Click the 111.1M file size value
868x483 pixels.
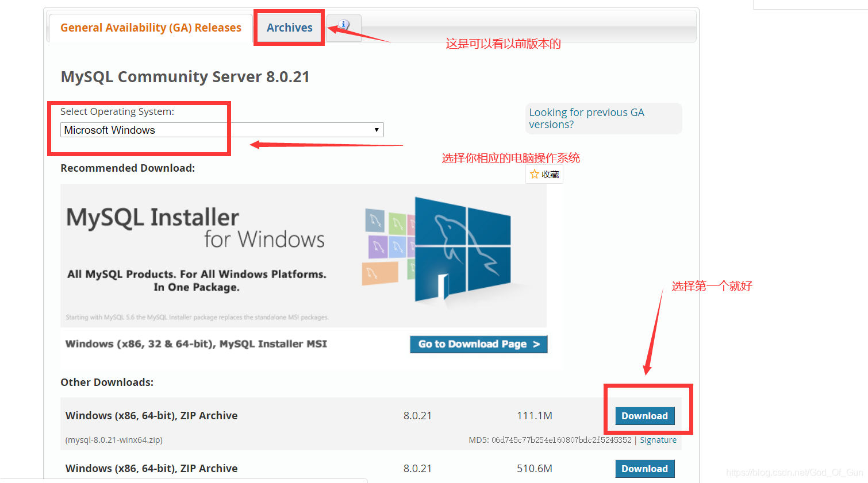[x=534, y=416]
